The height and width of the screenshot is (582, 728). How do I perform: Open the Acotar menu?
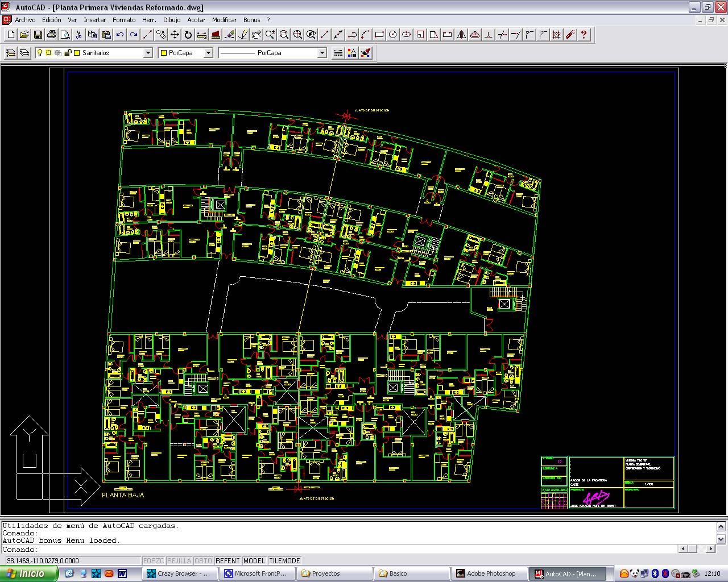196,20
